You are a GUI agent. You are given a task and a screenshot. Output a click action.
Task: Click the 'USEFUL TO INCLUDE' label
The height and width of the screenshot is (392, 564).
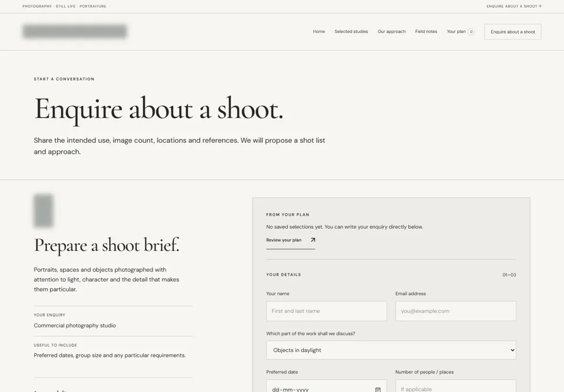tap(55, 345)
